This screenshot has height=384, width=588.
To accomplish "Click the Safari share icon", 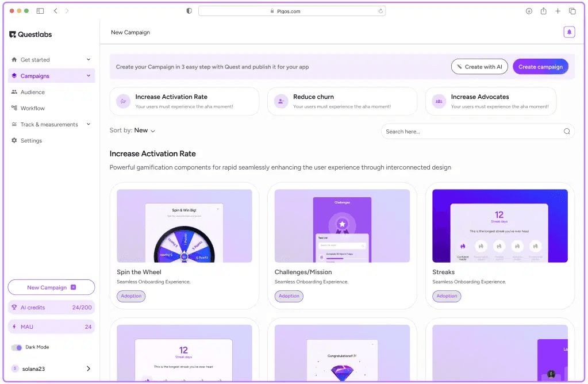I will (543, 11).
